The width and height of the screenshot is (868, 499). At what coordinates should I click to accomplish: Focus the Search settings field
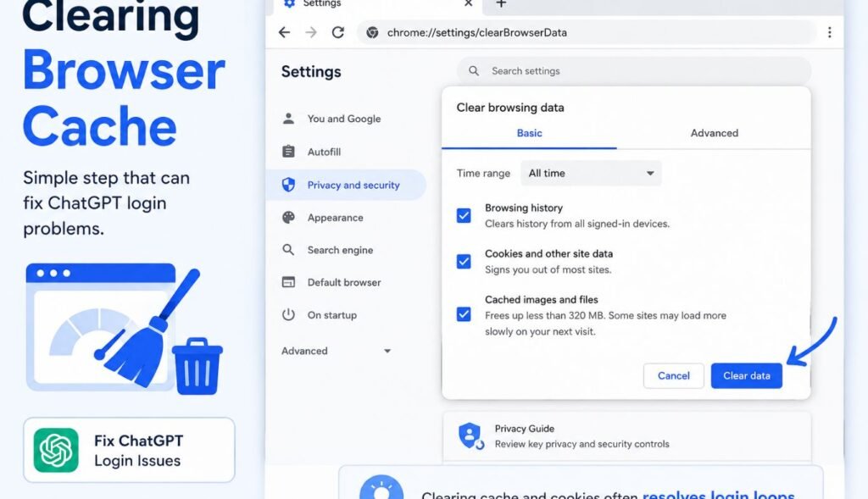(634, 71)
